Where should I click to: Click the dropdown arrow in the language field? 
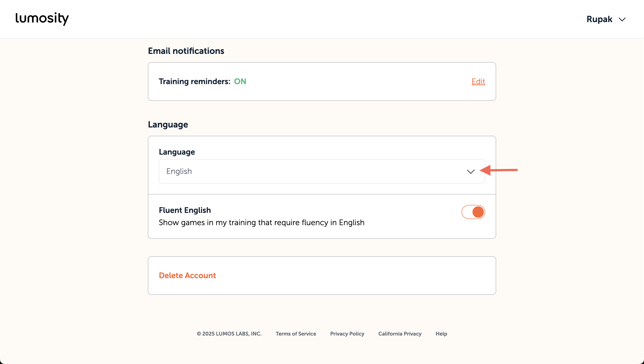click(471, 171)
